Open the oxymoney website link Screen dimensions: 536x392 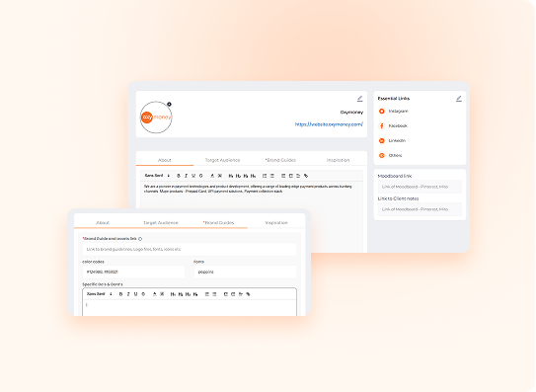click(329, 124)
